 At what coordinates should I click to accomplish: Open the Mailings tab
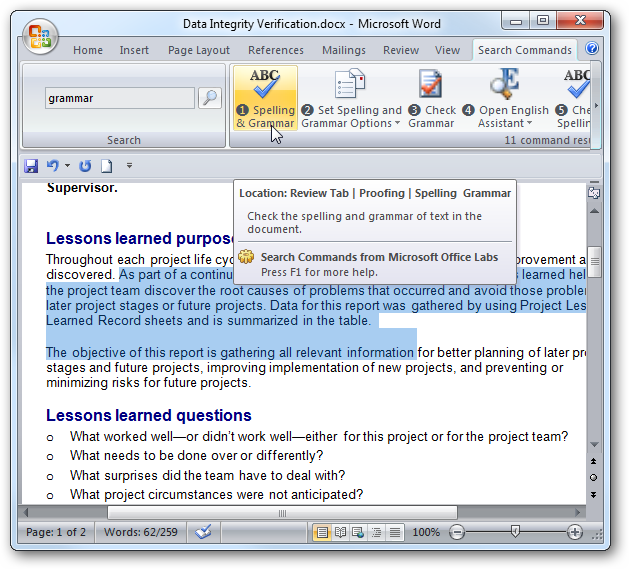click(x=344, y=50)
